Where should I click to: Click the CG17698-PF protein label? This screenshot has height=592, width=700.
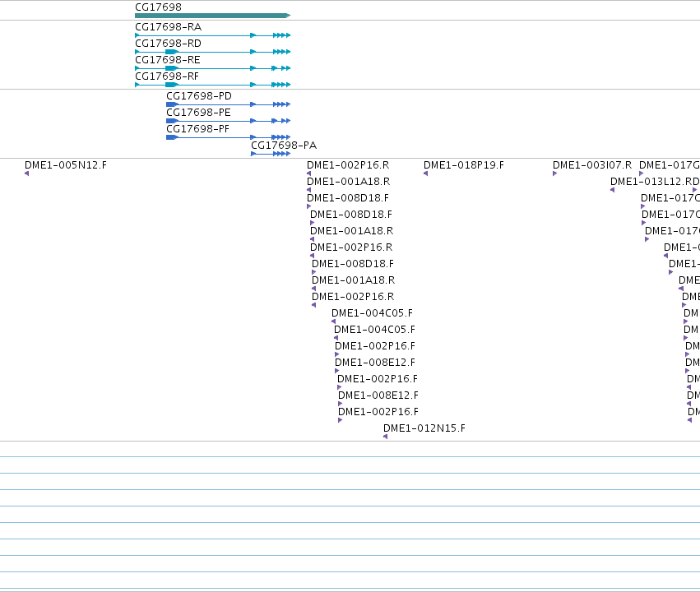click(197, 129)
